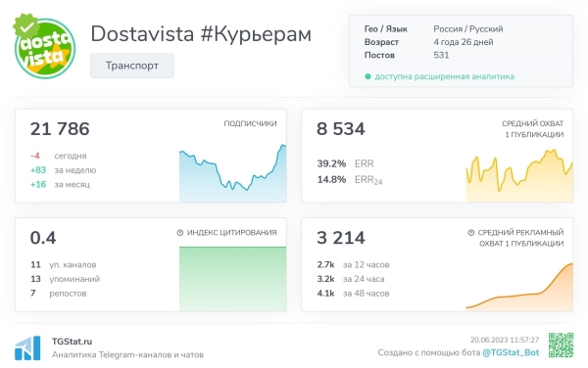
Task: Click the yellow average reach chart
Action: 519,175
